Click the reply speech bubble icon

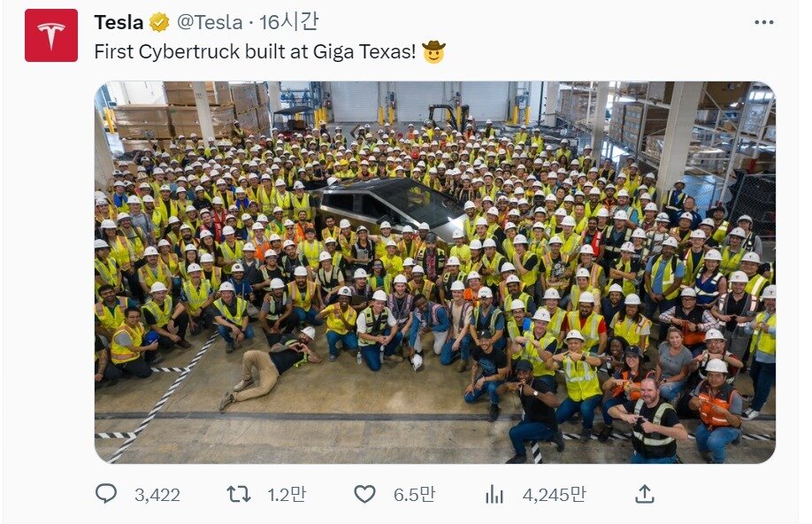106,494
